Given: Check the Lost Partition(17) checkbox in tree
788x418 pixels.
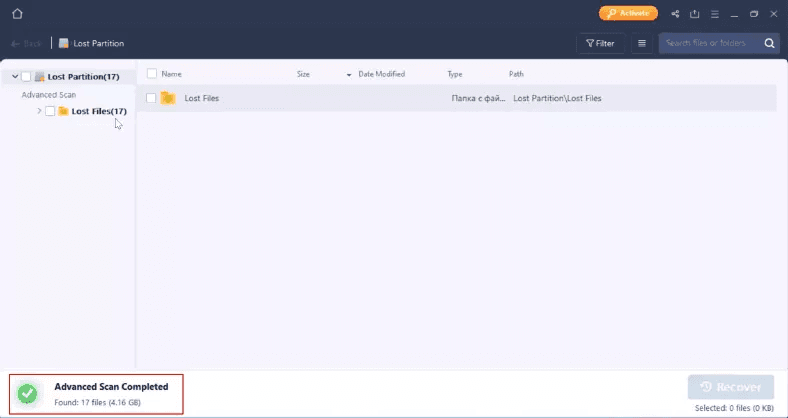Looking at the screenshot, I should [26, 77].
